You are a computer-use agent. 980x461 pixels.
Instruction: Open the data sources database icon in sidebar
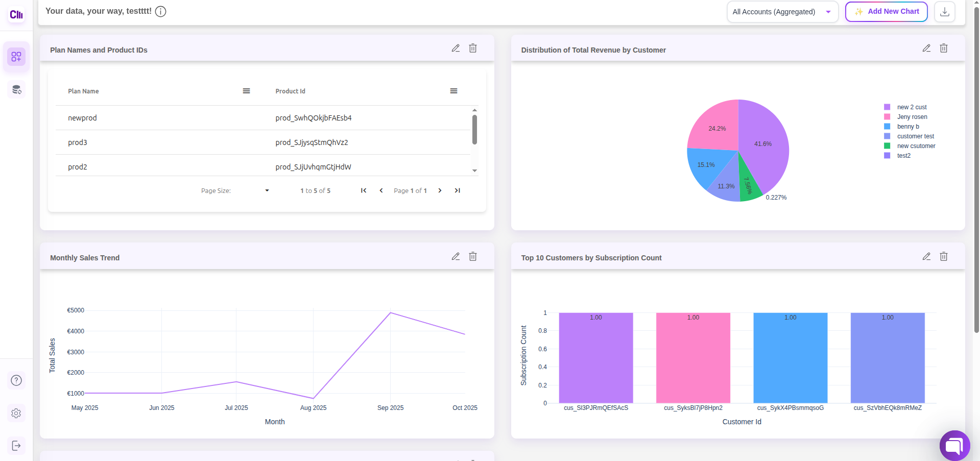click(x=16, y=90)
